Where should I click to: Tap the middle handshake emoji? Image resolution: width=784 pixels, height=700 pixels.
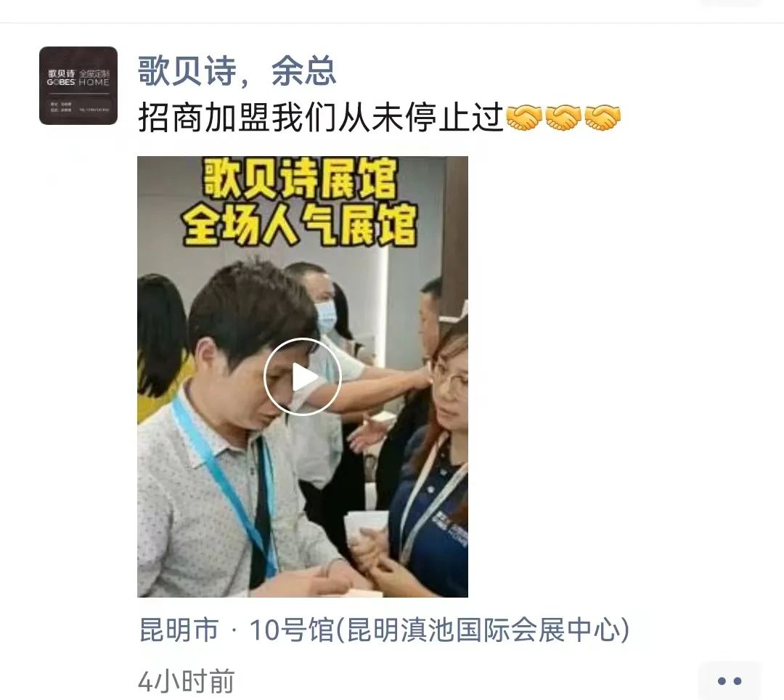coord(563,118)
